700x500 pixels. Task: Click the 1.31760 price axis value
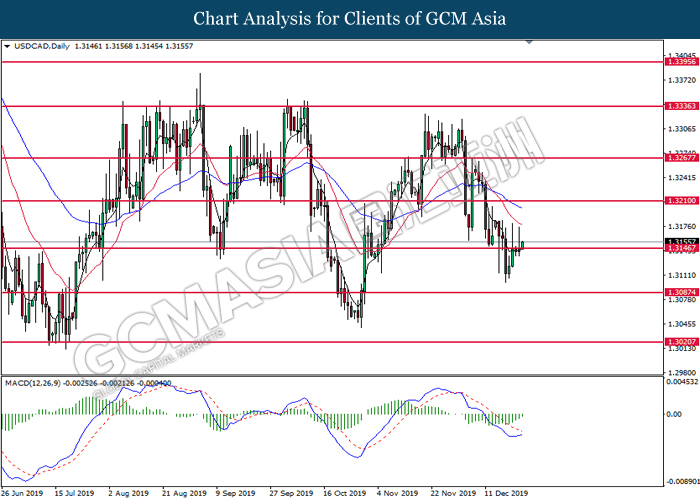click(682, 227)
